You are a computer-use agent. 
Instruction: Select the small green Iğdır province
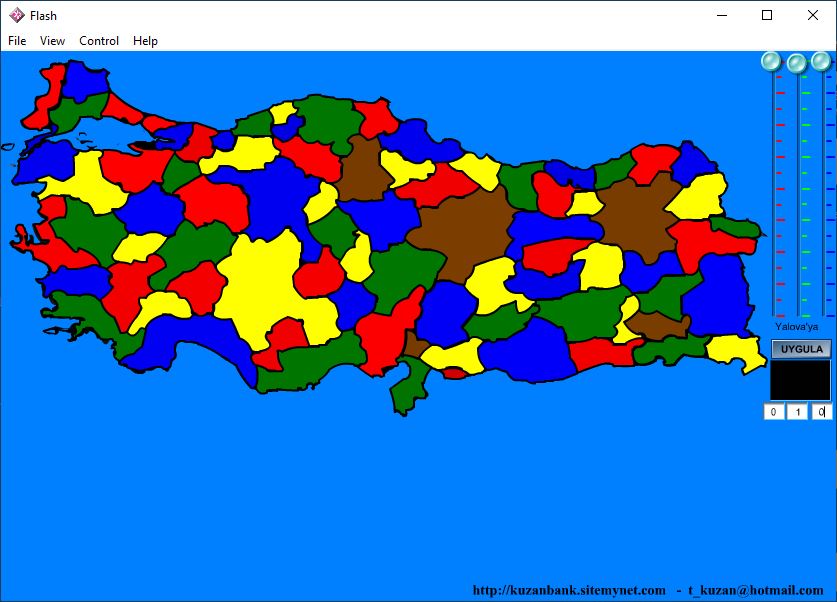pos(739,226)
